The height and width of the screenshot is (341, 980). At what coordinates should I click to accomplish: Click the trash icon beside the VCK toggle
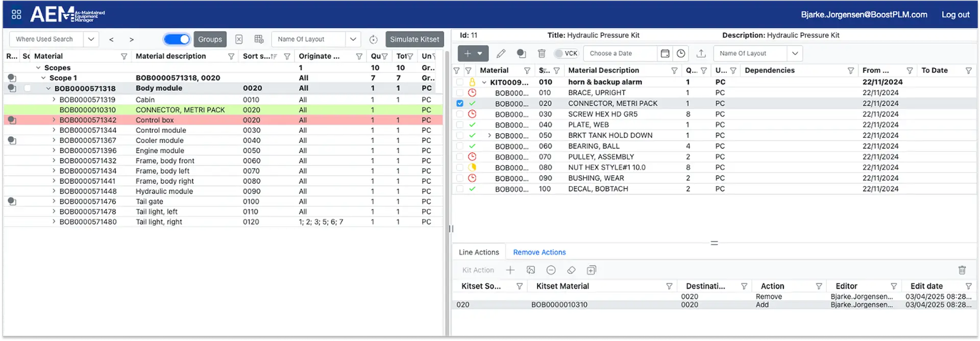[542, 54]
